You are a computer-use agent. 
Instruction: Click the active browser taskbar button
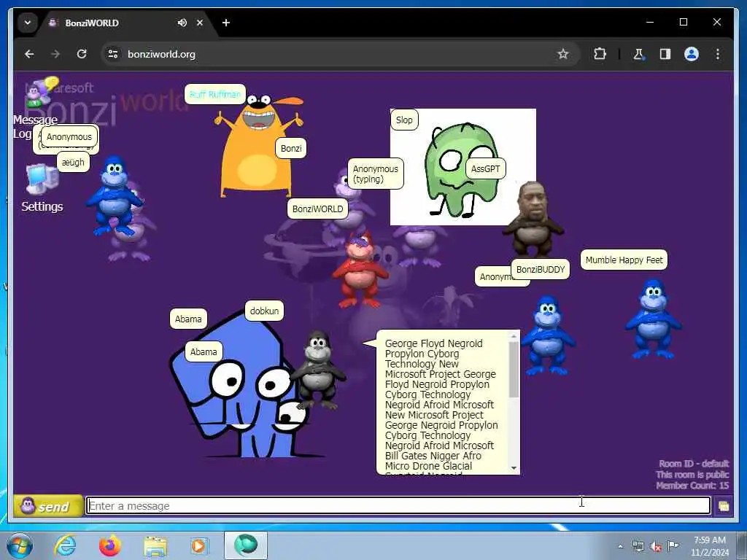tap(246, 545)
